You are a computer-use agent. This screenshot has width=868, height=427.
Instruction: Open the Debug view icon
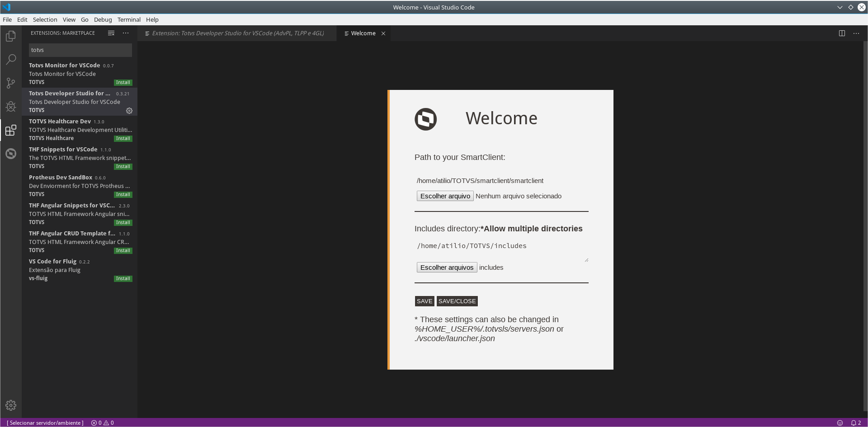pyautogui.click(x=11, y=107)
